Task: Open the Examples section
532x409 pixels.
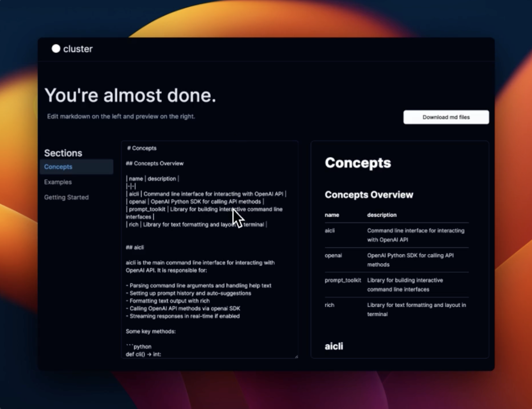Action: pos(58,182)
